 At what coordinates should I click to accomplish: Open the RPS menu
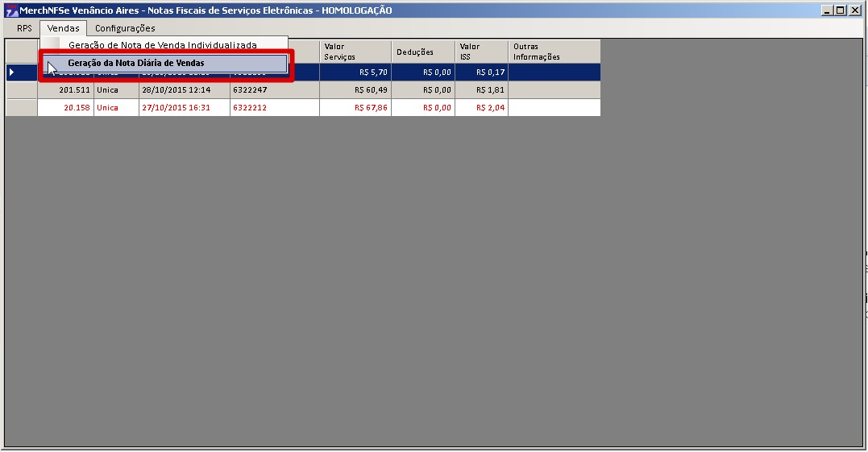pyautogui.click(x=24, y=28)
